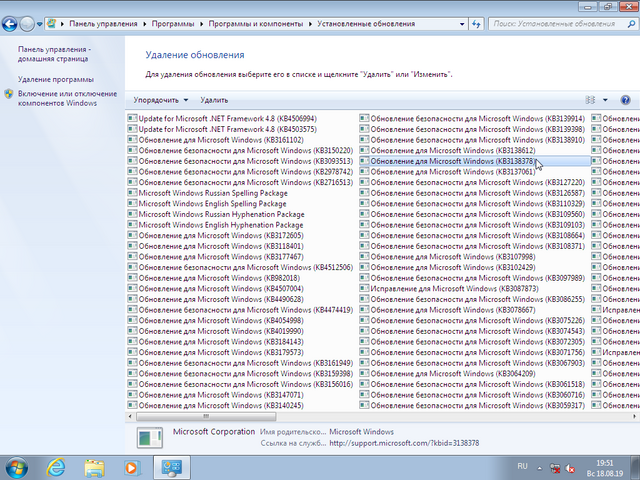The height and width of the screenshot is (480, 640).
Task: Change view with the view icon
Action: click(590, 100)
